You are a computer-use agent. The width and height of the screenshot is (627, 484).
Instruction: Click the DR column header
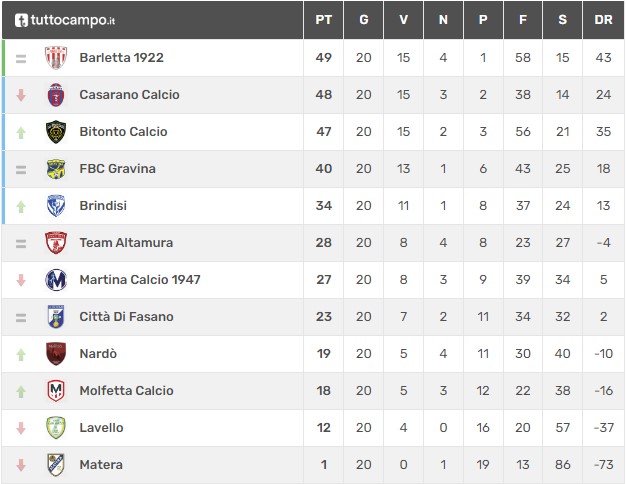click(x=603, y=20)
